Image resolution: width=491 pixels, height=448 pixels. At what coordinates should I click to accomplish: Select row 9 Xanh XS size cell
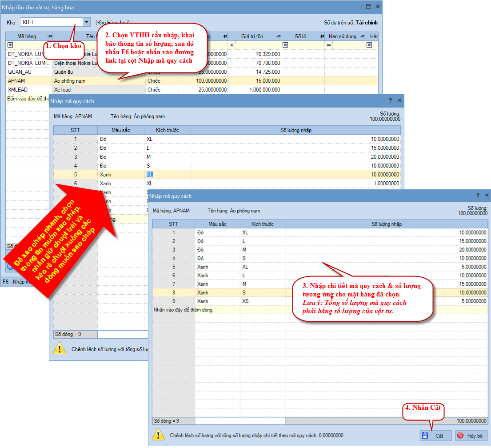point(262,301)
